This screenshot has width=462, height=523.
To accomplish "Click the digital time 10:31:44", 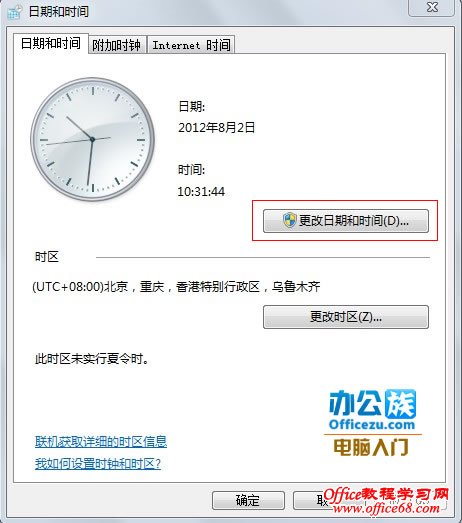I will (201, 191).
